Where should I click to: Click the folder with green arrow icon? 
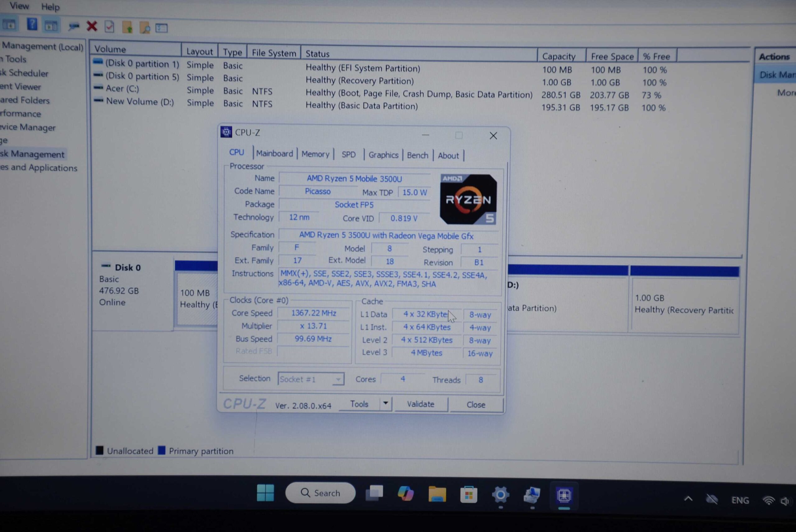[127, 27]
